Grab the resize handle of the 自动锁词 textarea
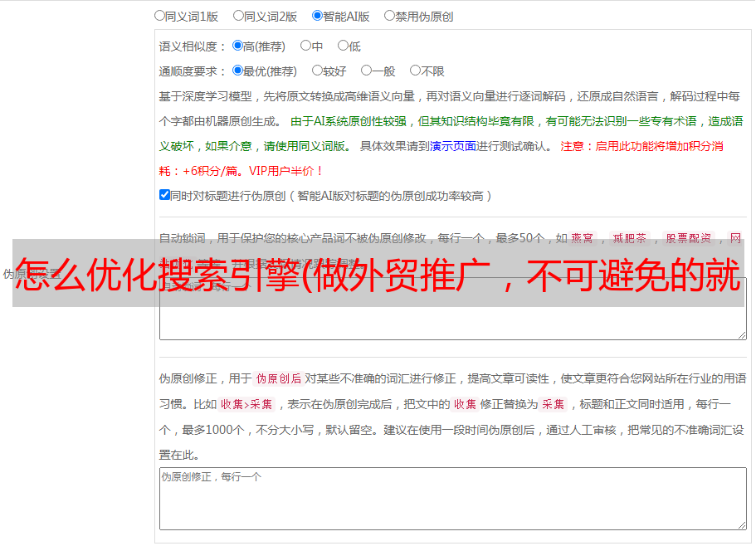This screenshot has width=756, height=546. tap(742, 335)
